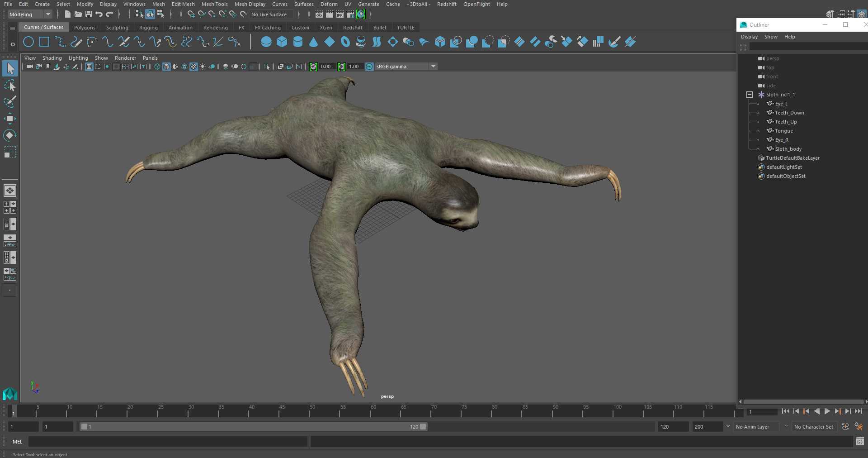The image size is (868, 458).
Task: Toggle smooth shade all cube in viewport toolbar
Action: [166, 67]
